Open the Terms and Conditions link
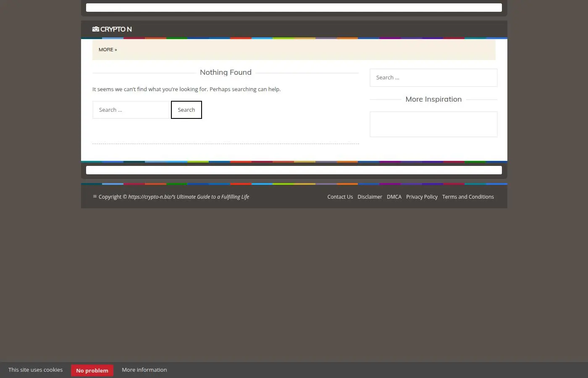This screenshot has width=588, height=378. tap(468, 197)
